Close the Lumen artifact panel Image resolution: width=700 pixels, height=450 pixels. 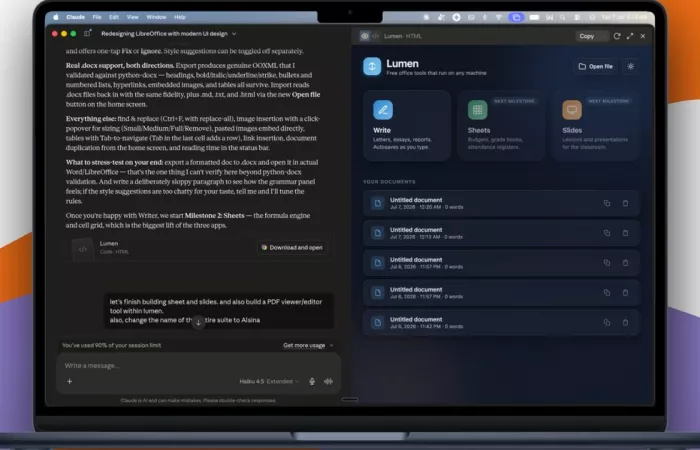(643, 36)
